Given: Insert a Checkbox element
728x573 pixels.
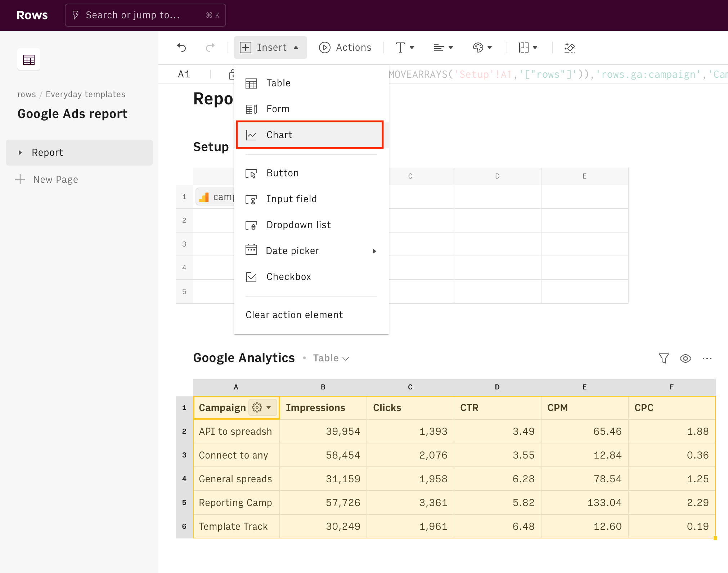Looking at the screenshot, I should (289, 277).
